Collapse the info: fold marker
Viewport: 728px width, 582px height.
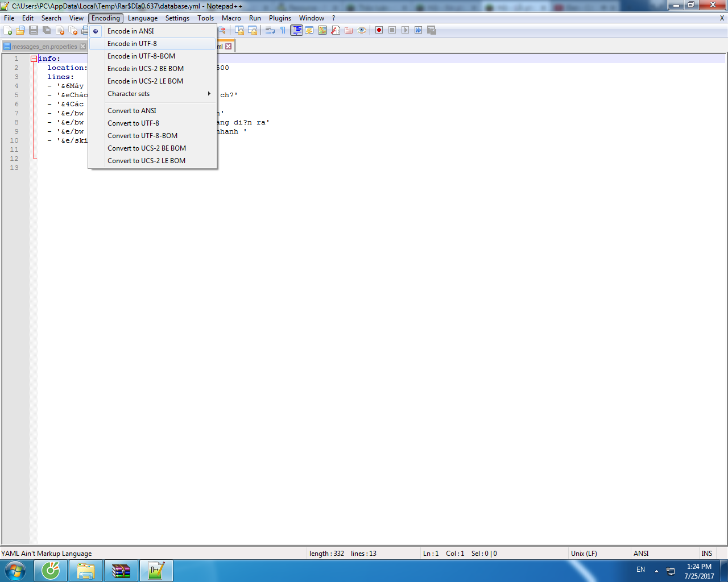(x=34, y=59)
